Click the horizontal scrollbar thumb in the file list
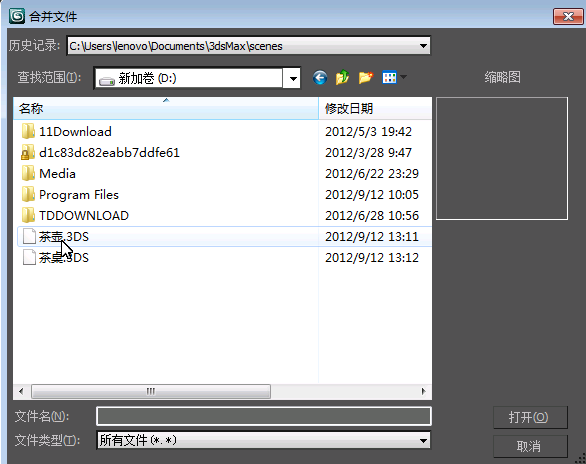The width and height of the screenshot is (586, 464). [x=151, y=392]
